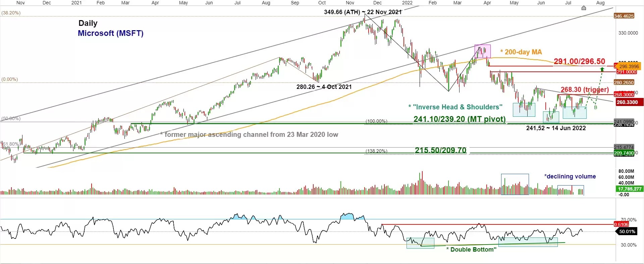Select the '241,52 ~ 14 Jun 2022' annotation

pos(556,128)
